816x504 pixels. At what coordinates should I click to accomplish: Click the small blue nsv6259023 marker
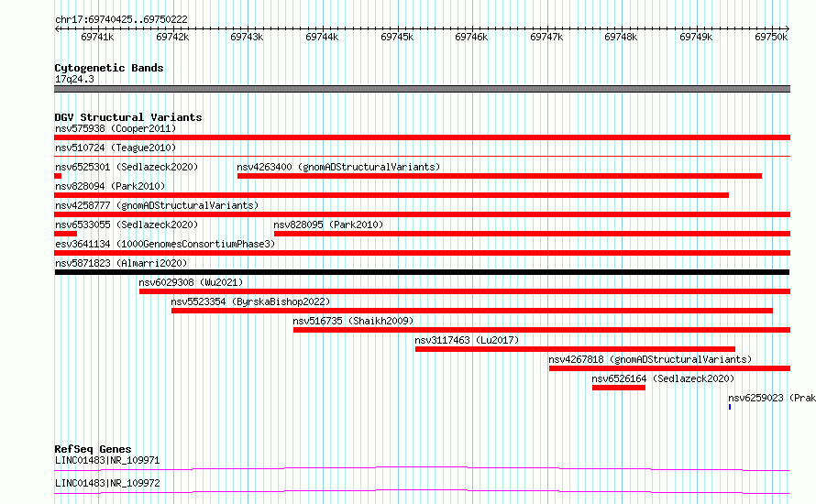[730, 407]
